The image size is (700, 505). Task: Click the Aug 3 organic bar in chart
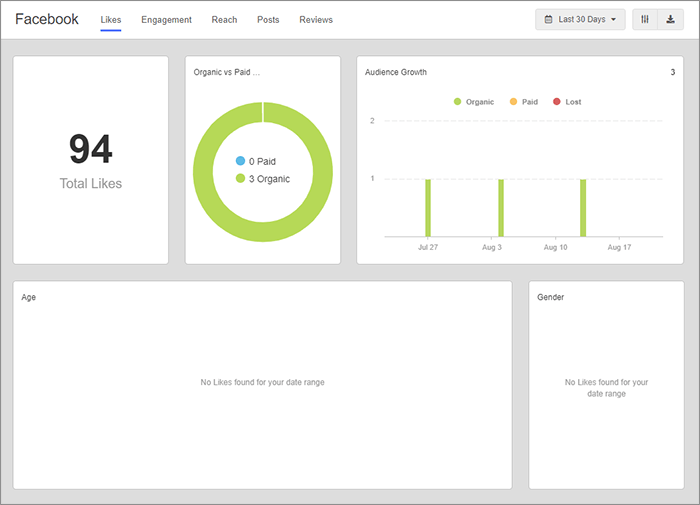(x=501, y=208)
